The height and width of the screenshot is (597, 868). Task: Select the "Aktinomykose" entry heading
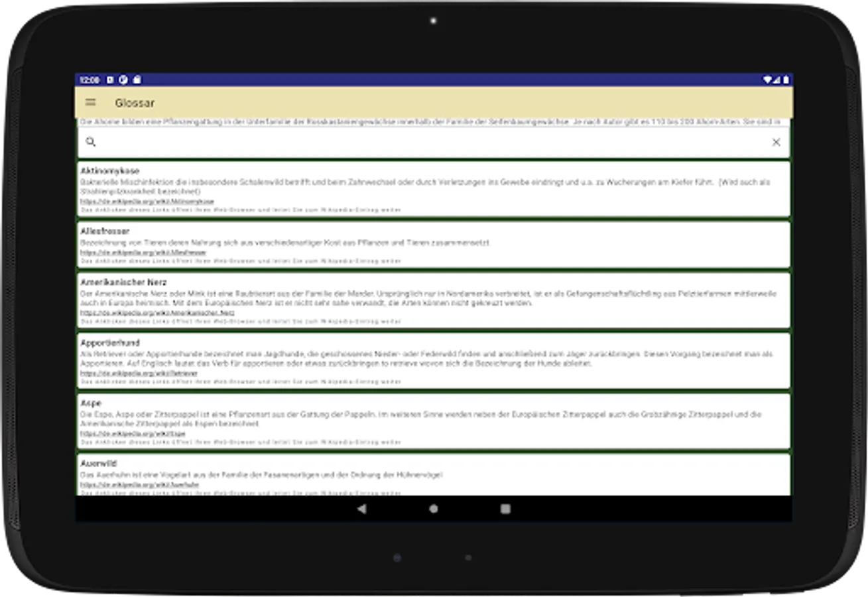[110, 171]
